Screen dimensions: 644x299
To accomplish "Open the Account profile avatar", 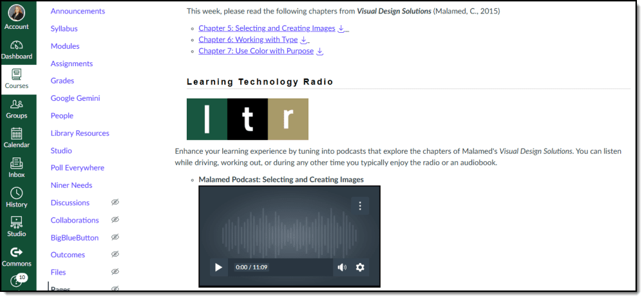I will [x=17, y=13].
